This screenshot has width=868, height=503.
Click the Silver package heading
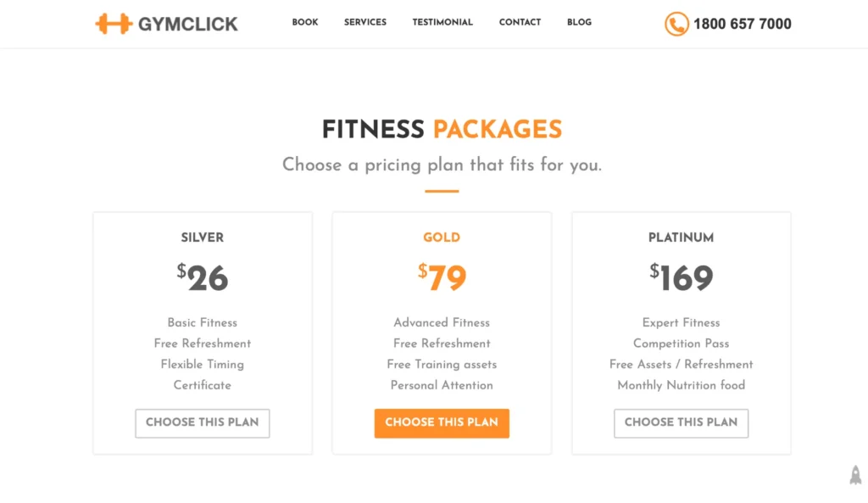[202, 238]
